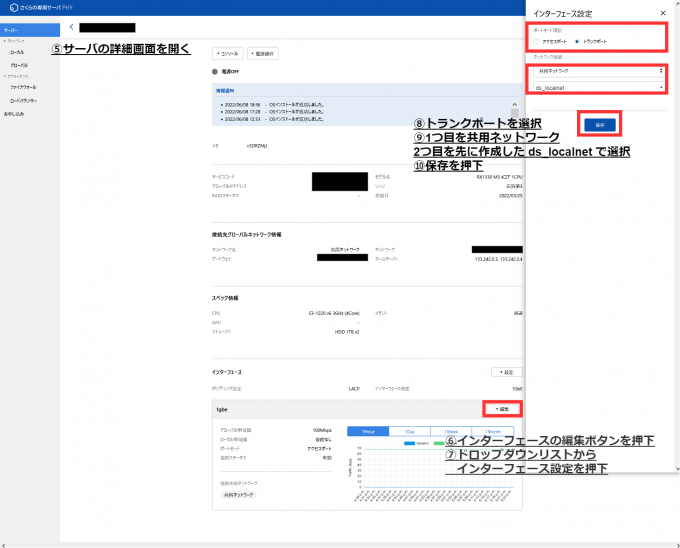The image size is (680, 548).
Task: Open the 1gbe 編集 dropdown button
Action: coord(502,409)
